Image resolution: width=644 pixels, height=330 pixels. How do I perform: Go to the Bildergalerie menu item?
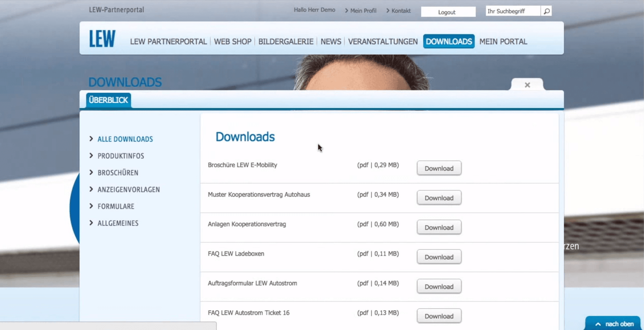tap(286, 41)
